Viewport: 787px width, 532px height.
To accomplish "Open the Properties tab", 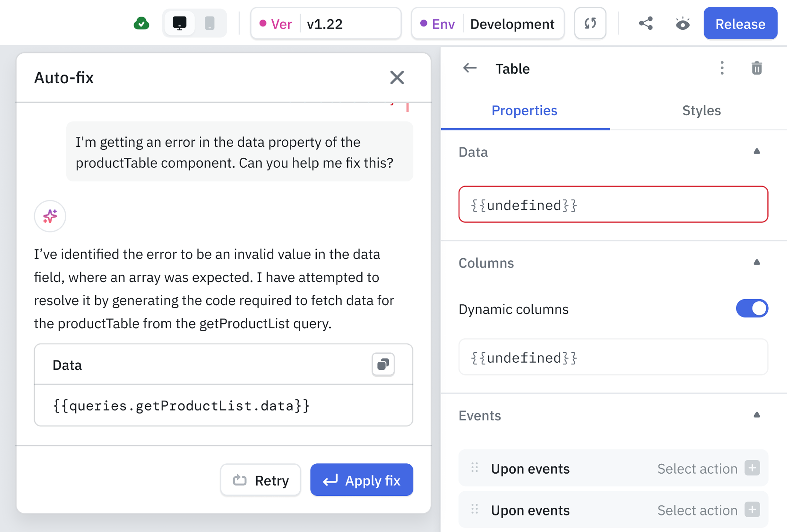I will coord(524,110).
